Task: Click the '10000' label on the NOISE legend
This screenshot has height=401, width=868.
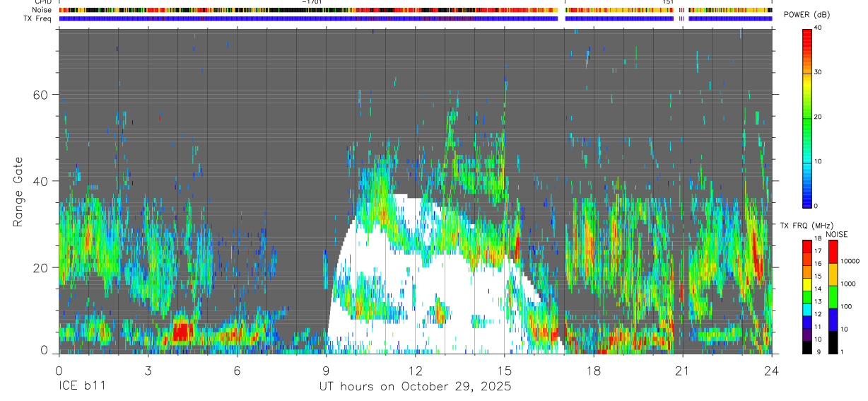Action: [x=850, y=261]
